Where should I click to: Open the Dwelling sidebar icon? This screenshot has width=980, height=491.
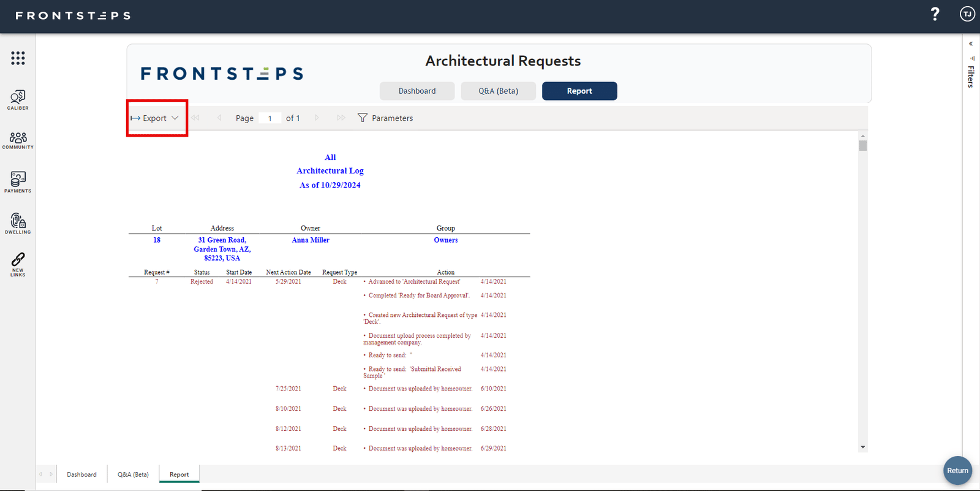(18, 224)
